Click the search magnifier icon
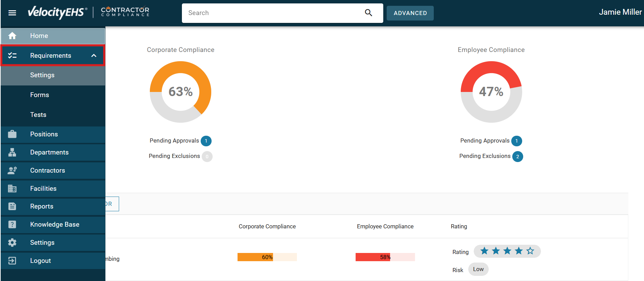Viewport: 644px width, 281px height. [368, 13]
